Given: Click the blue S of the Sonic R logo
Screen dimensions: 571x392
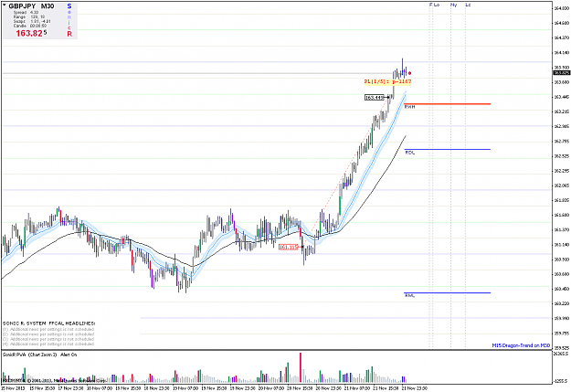Looking at the screenshot, I should (69, 6).
